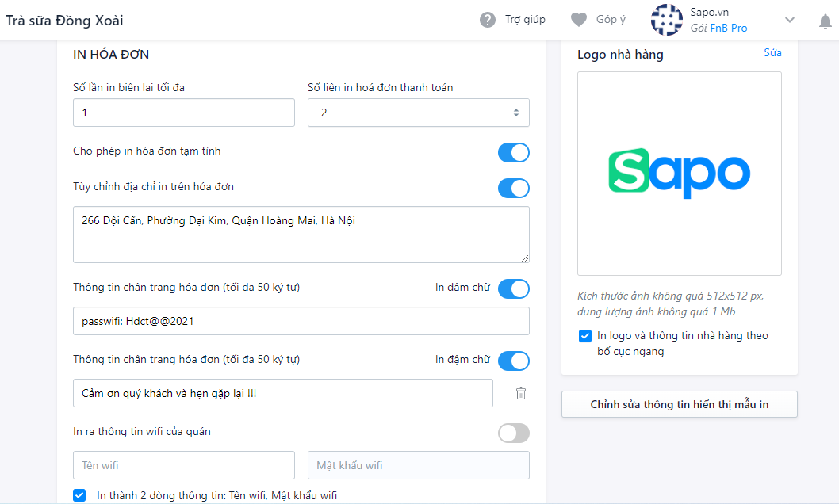Click Chỉnh sửa thông tin hiển thị mẫu in
Viewport: 839px width, 504px height.
click(x=680, y=404)
